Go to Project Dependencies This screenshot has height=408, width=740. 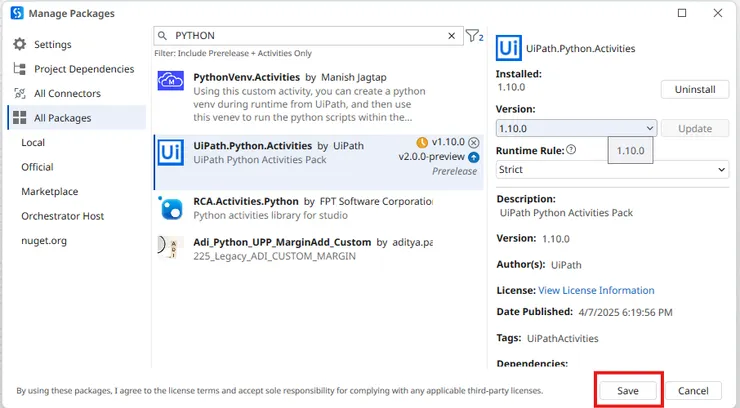(x=83, y=69)
